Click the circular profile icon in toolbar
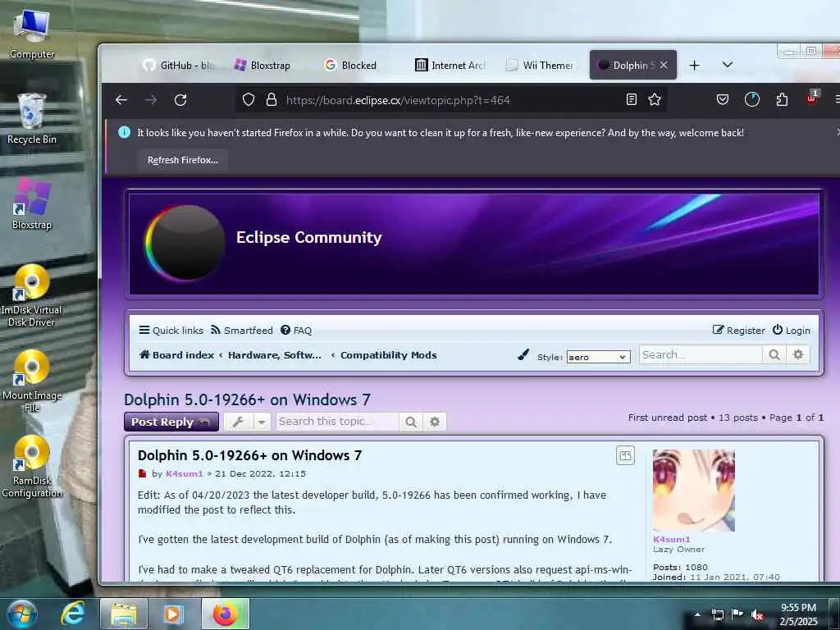 [x=752, y=99]
